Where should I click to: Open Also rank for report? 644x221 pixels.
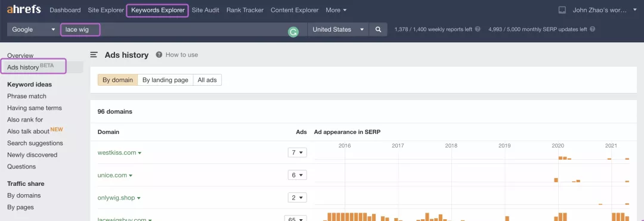[x=25, y=120]
